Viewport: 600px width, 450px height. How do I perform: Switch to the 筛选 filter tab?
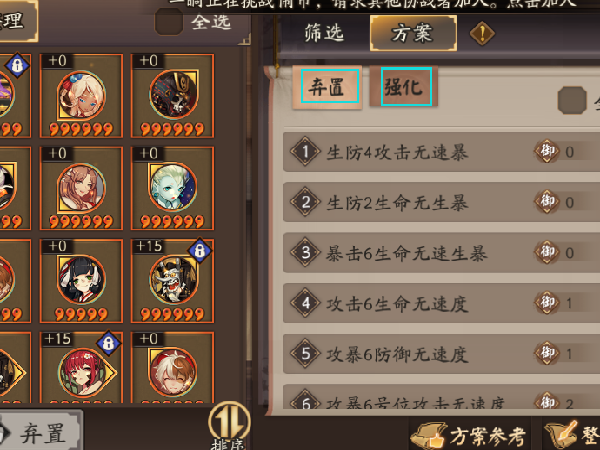click(x=324, y=33)
